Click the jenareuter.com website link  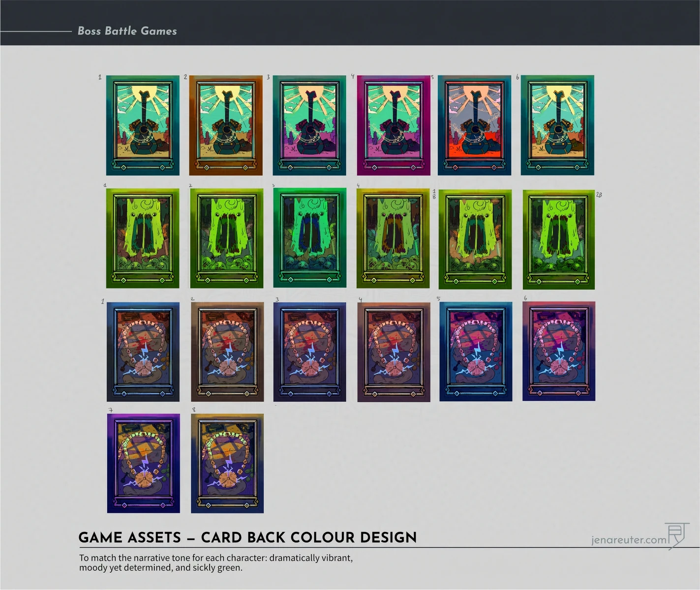(x=629, y=539)
